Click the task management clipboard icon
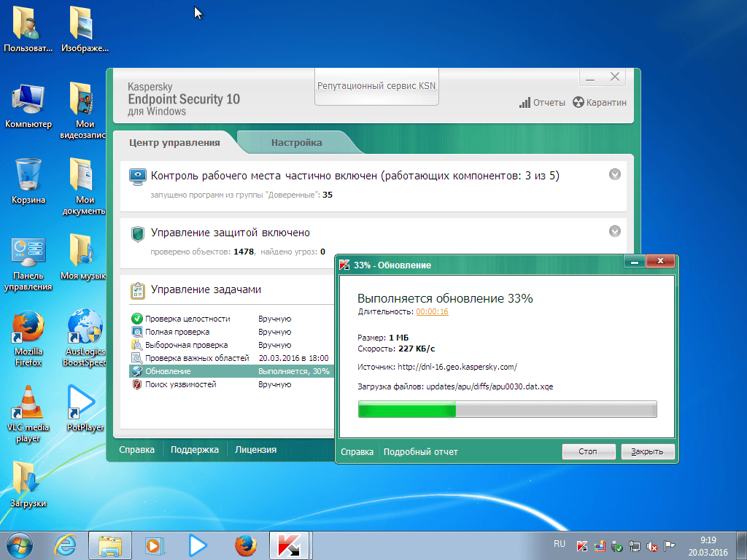 coord(138,290)
